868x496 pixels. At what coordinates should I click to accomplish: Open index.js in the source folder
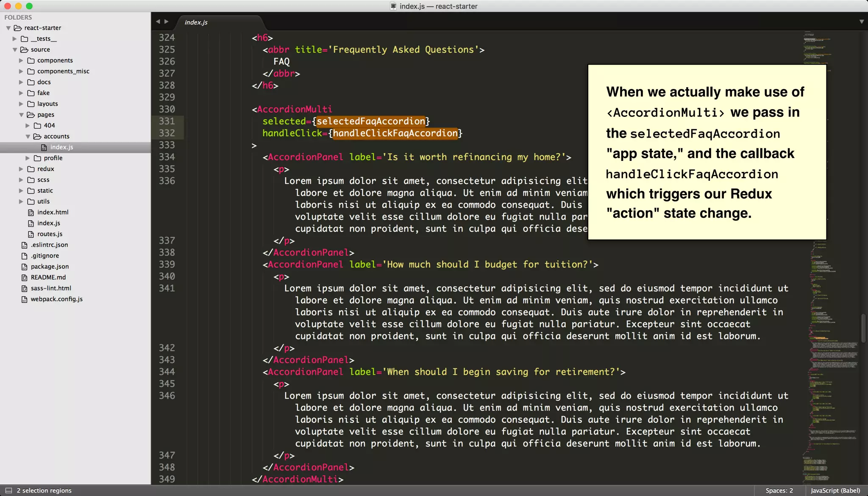[x=49, y=223]
